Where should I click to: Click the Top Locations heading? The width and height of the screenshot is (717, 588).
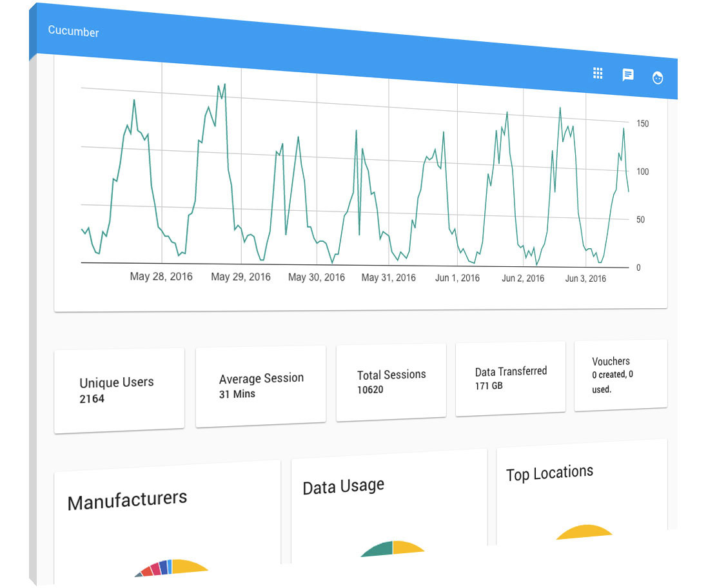(549, 473)
